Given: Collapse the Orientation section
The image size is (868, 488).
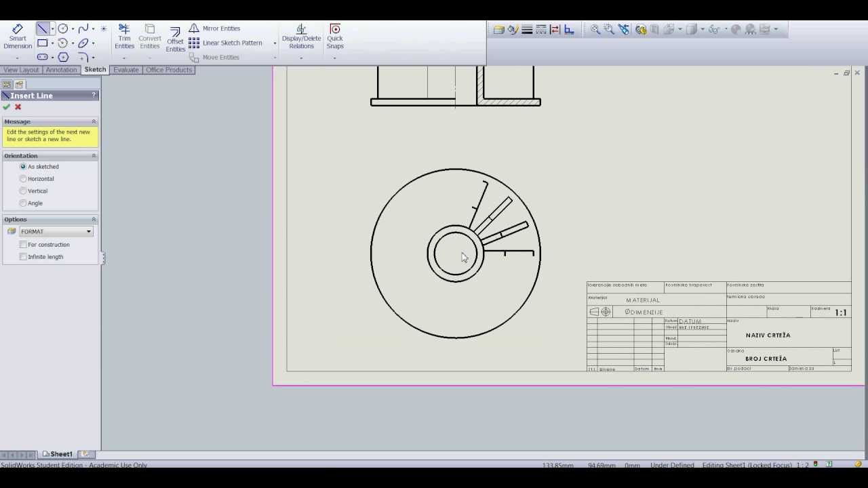Looking at the screenshot, I should (x=94, y=156).
